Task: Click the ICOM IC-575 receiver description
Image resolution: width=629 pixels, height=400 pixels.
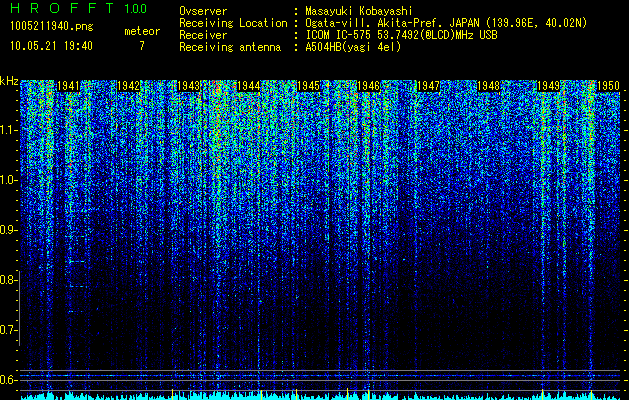Action: coord(401,35)
